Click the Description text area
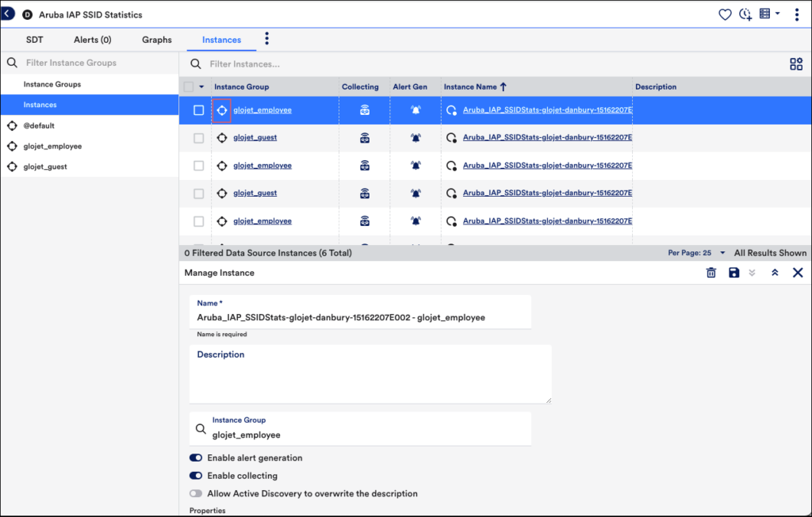The image size is (812, 517). pos(370,374)
